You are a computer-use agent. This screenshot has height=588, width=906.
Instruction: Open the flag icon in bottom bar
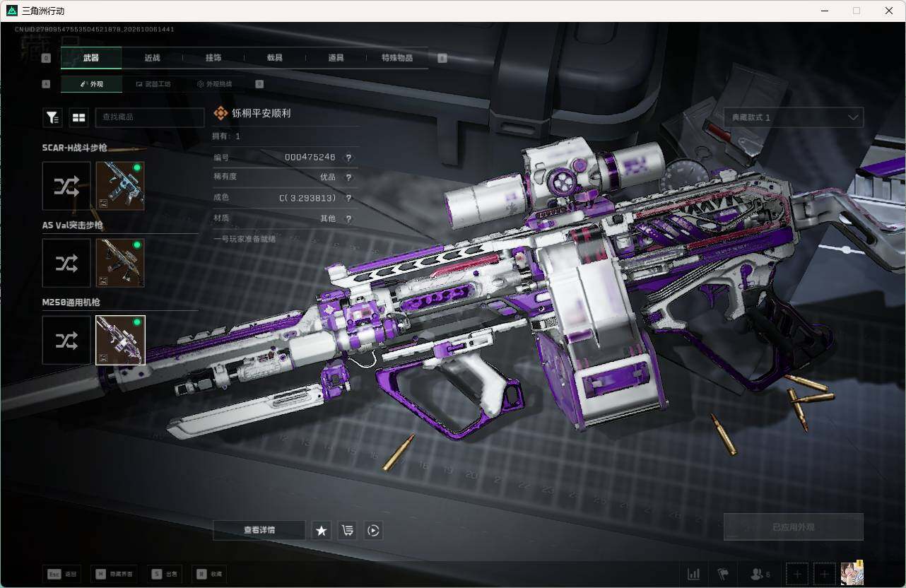(x=723, y=574)
